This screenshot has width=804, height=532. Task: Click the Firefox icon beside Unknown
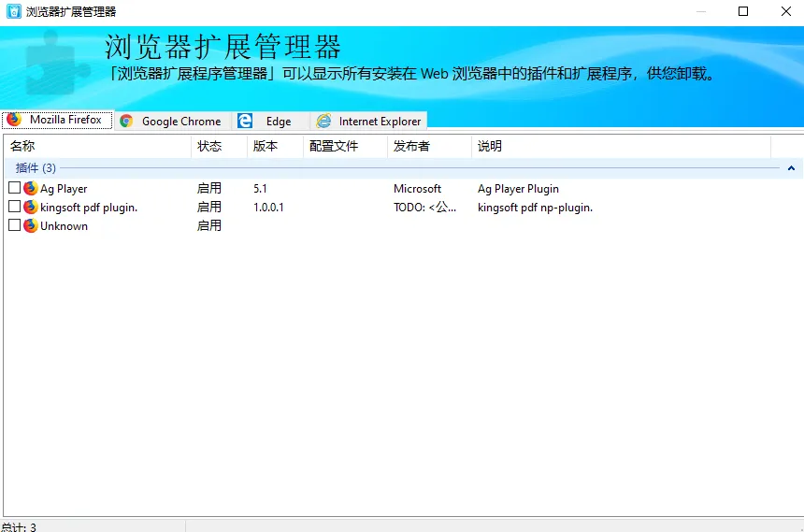(x=31, y=225)
